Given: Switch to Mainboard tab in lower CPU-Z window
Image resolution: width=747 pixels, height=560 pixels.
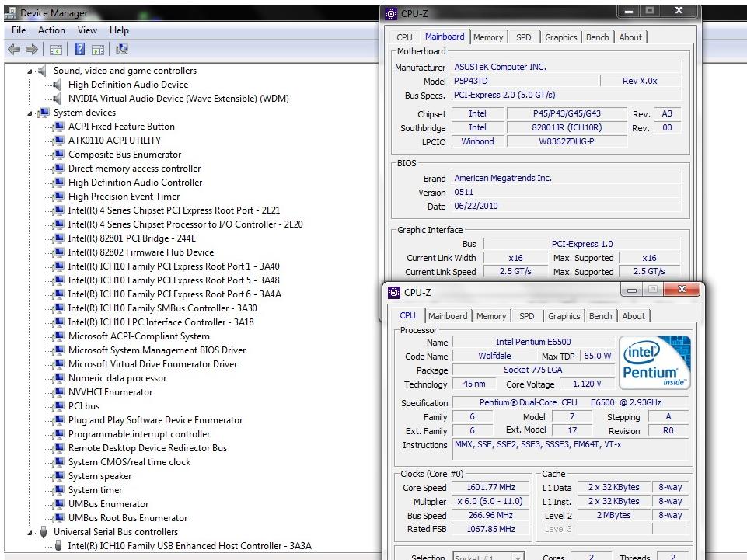Looking at the screenshot, I should click(x=448, y=316).
